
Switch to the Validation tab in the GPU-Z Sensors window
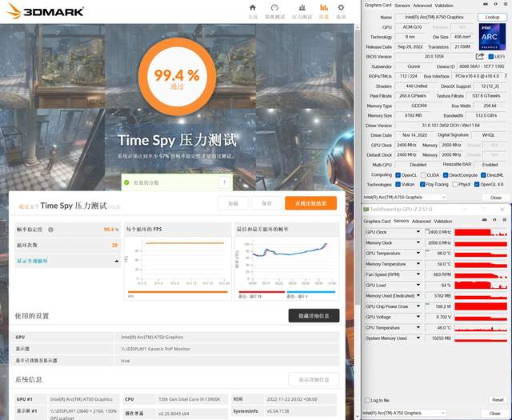tap(442, 221)
